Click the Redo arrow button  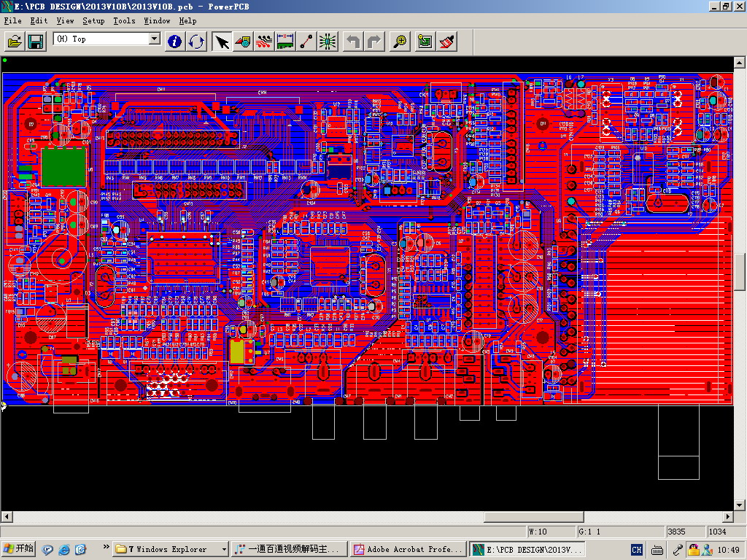pos(374,42)
